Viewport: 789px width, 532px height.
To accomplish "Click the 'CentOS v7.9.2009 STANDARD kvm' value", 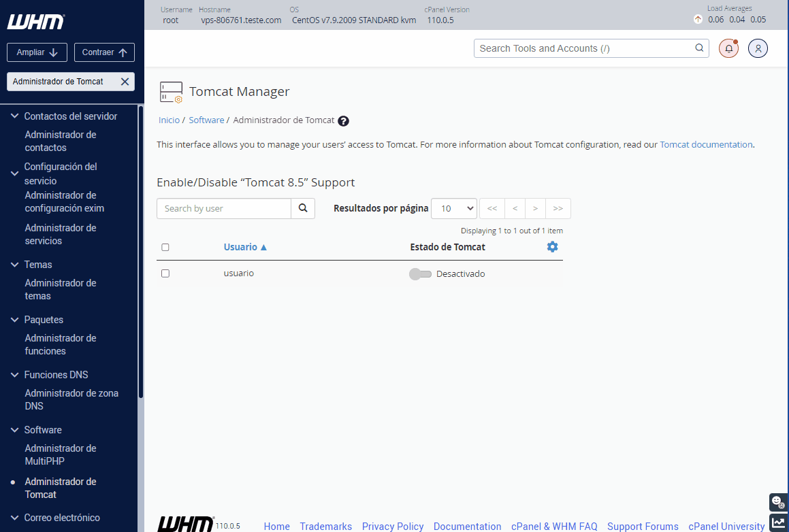I will 354,20.
